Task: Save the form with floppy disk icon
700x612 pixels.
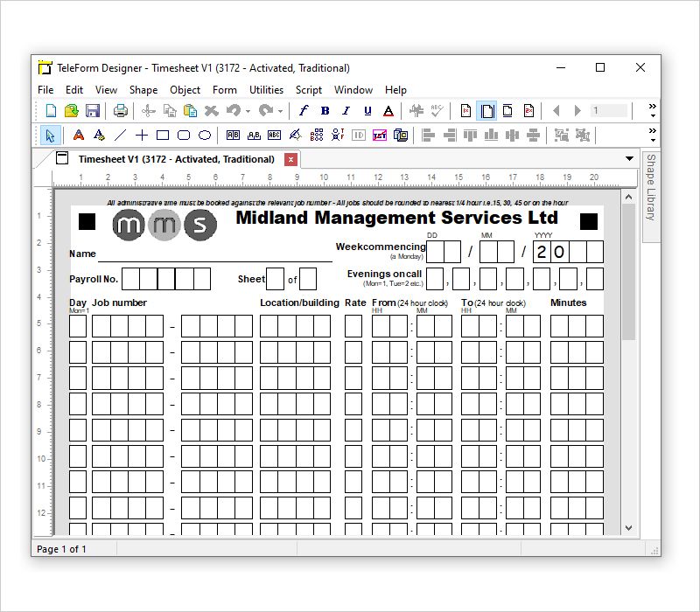Action: tap(93, 111)
